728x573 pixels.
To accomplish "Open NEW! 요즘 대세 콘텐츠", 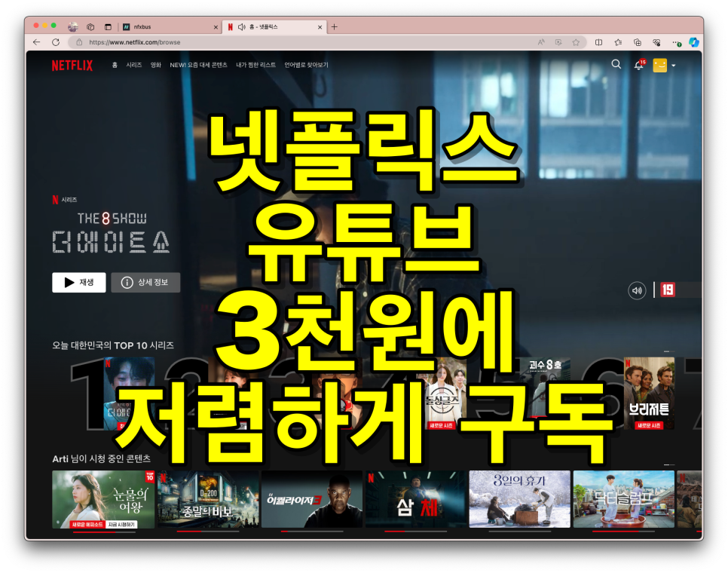I will coord(198,65).
